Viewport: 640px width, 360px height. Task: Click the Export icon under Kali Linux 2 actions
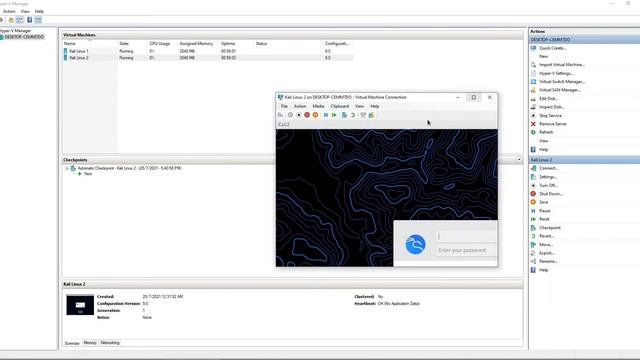click(x=533, y=253)
